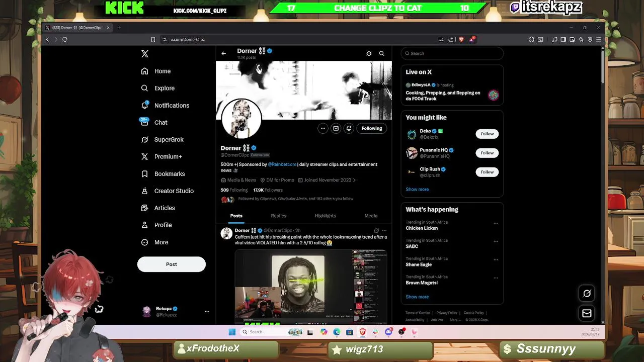
Task: Switch to the Replies tab
Action: (278, 216)
